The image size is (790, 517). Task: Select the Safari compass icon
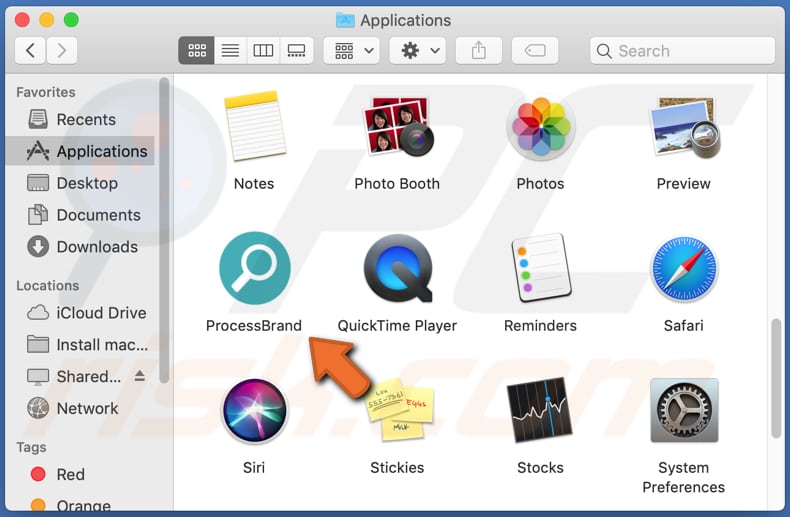tap(684, 269)
